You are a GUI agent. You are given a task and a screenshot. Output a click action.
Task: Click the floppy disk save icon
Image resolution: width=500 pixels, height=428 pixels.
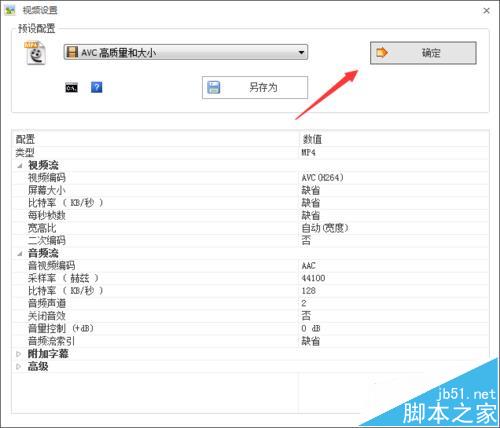213,87
